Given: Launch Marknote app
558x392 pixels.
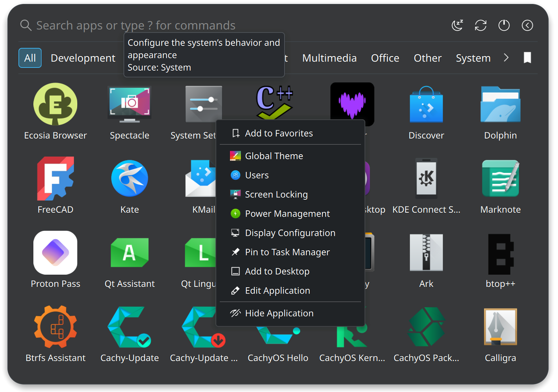Looking at the screenshot, I should click(500, 186).
